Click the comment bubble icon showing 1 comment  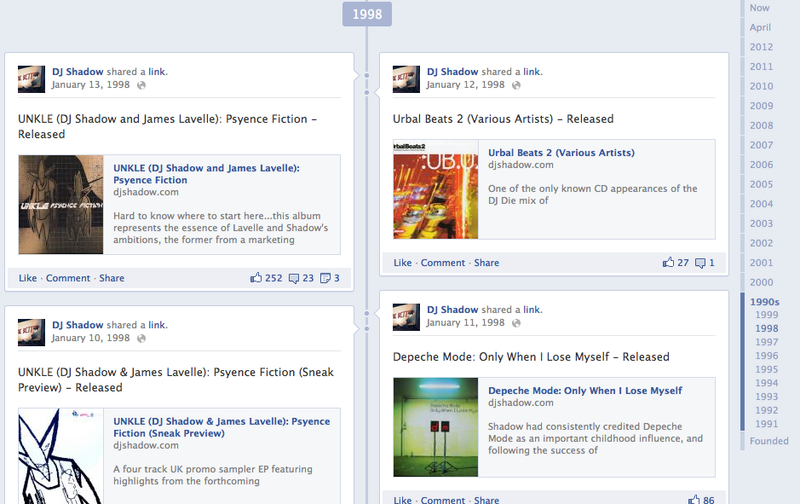(x=700, y=263)
